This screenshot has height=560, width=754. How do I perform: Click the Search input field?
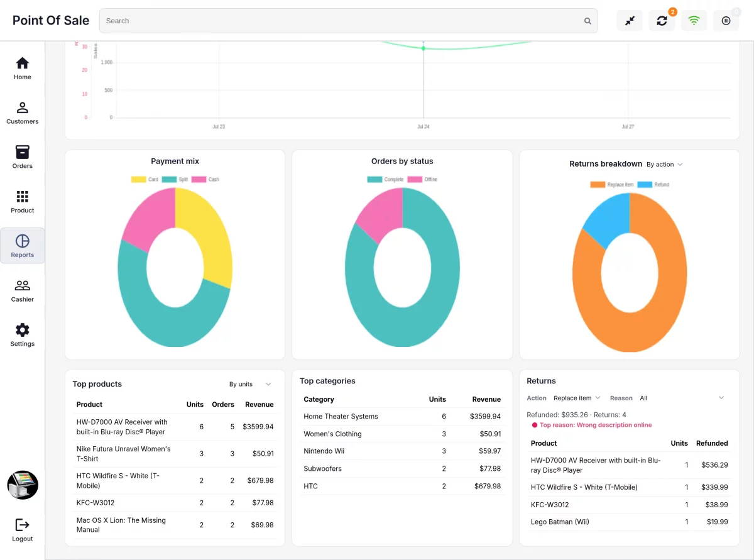349,21
